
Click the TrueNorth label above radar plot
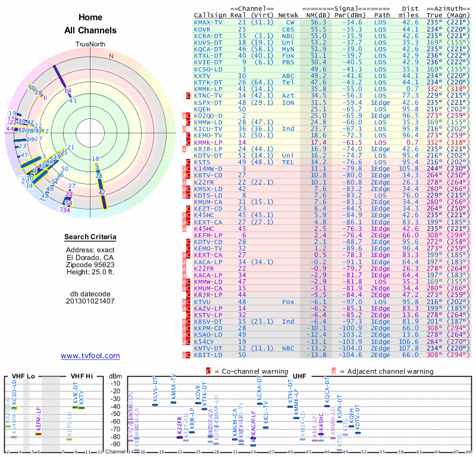coord(90,45)
